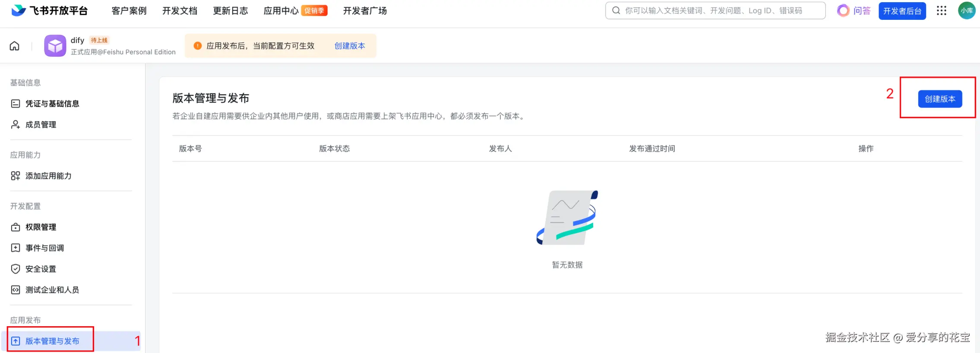Screen dimensions: 980x353
Task: Open the 问答 AI assistant icon
Action: click(x=843, y=10)
